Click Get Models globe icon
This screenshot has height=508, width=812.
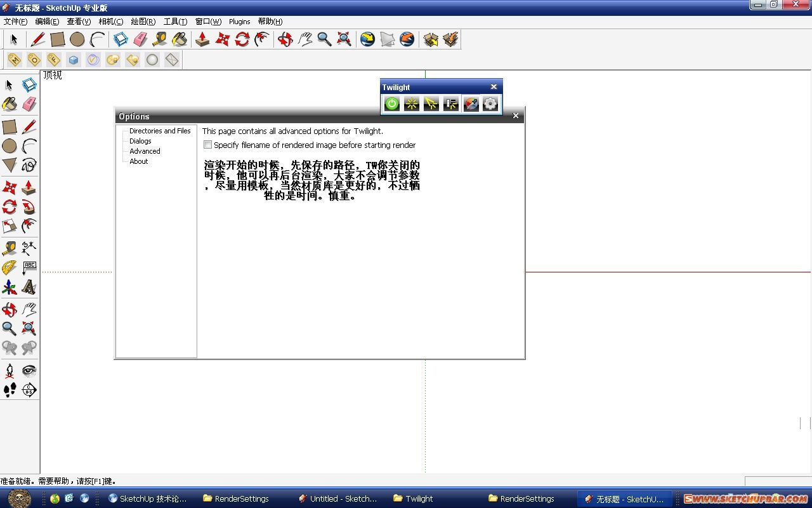tap(367, 39)
